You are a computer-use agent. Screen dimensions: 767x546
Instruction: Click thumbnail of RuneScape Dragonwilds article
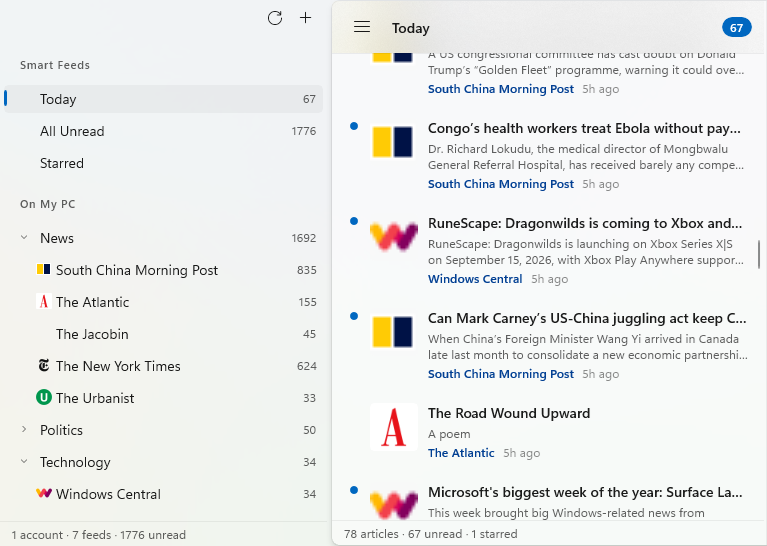pos(394,237)
